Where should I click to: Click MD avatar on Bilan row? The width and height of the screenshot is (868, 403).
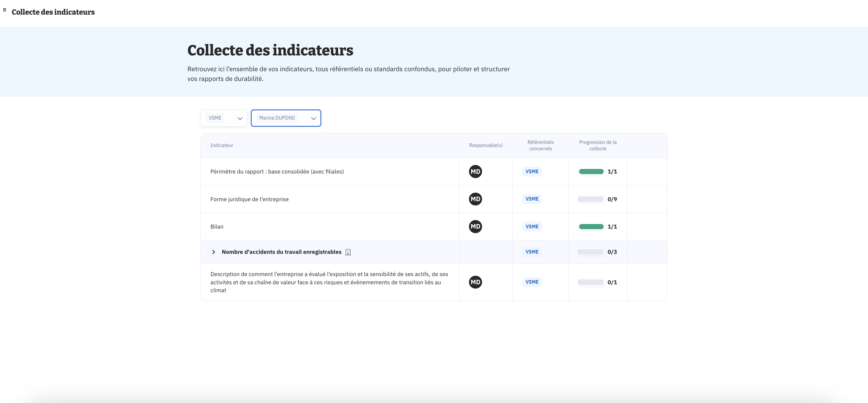point(475,227)
